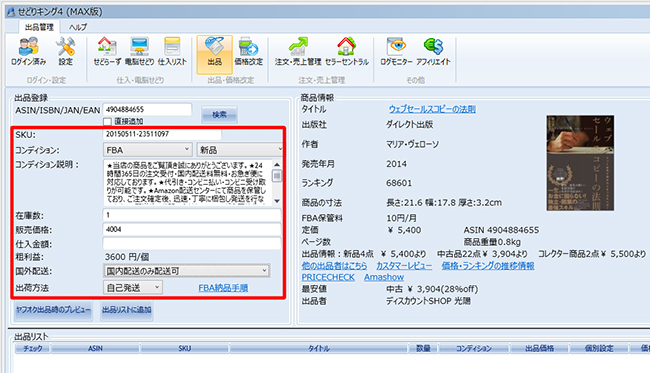This screenshot has height=373, width=650.
Task: Click seller name ディスカウントSHOP 光陽
Action: click(428, 301)
